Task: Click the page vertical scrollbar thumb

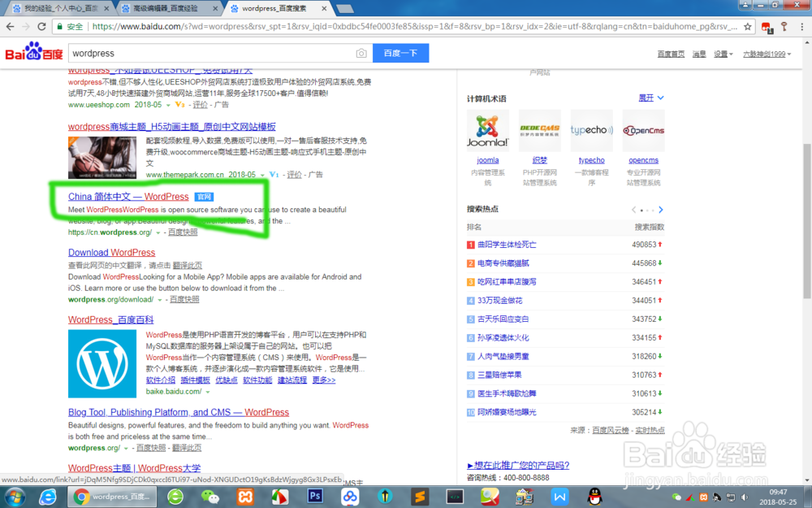Action: click(x=807, y=220)
